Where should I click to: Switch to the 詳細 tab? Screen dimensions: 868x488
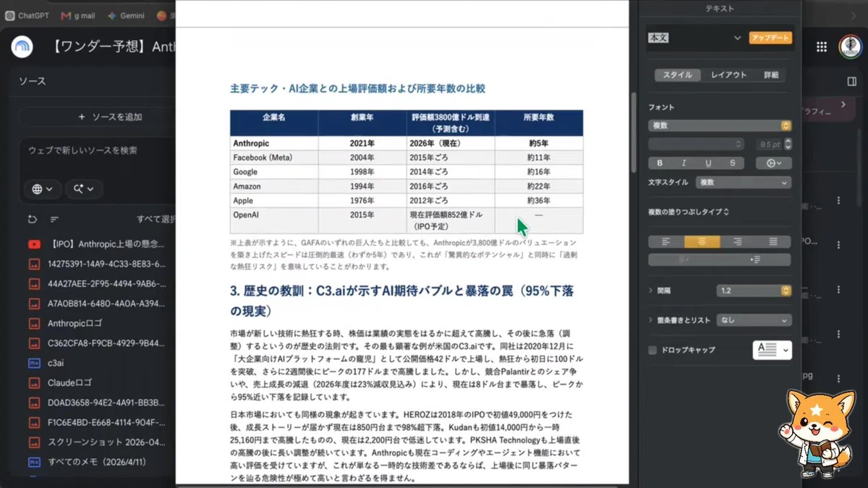771,74
